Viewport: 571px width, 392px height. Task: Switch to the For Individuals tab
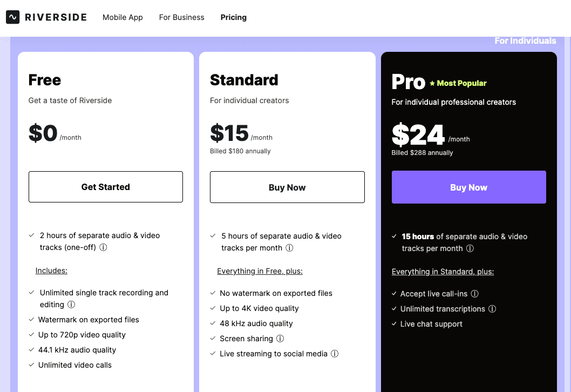pos(525,40)
